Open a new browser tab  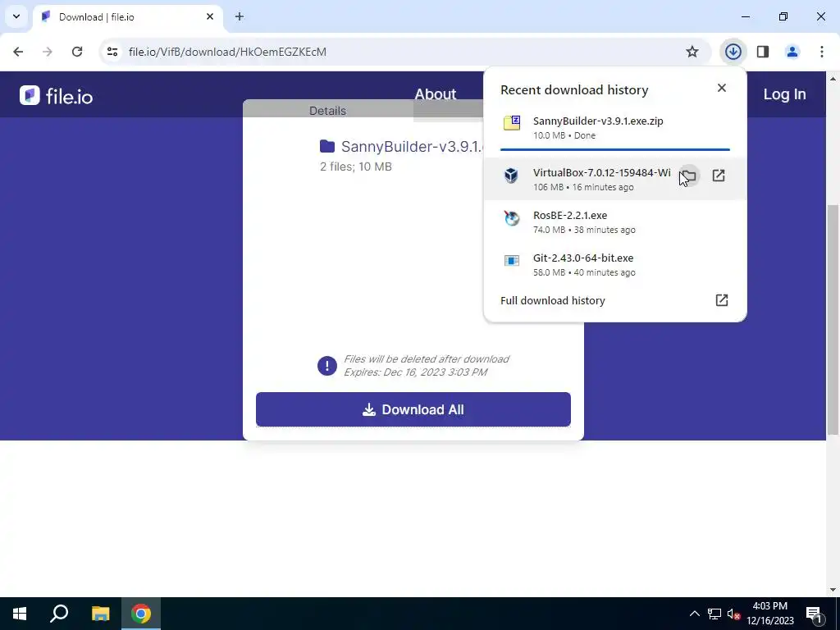click(240, 16)
